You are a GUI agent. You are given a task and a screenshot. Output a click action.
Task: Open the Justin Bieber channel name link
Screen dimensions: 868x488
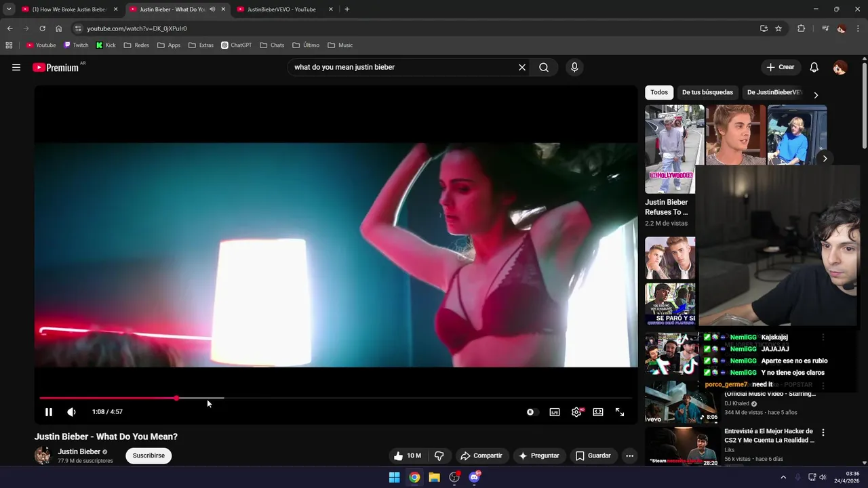79,451
